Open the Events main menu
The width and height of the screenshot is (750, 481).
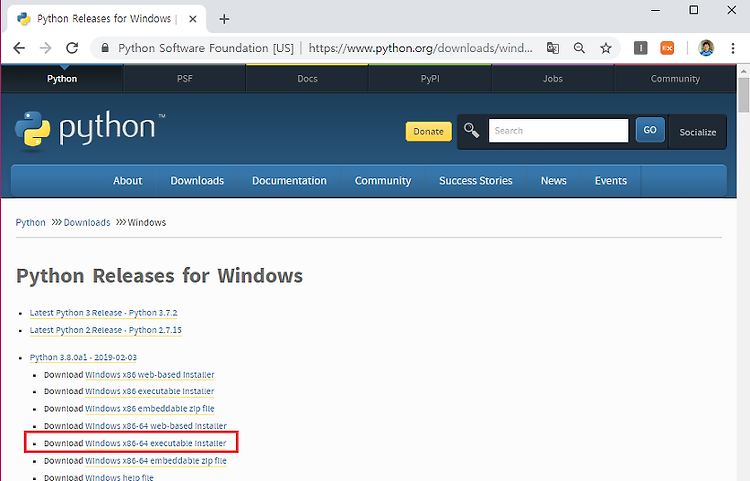click(611, 181)
